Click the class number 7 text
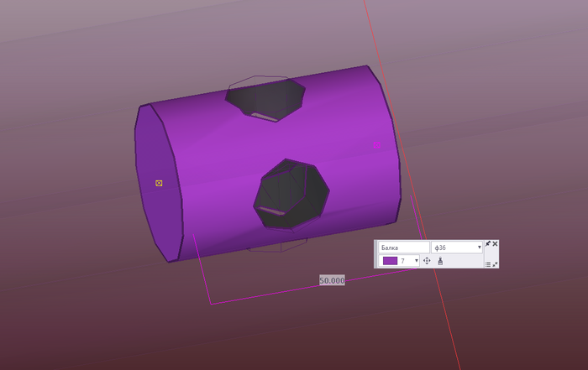 [x=402, y=261]
